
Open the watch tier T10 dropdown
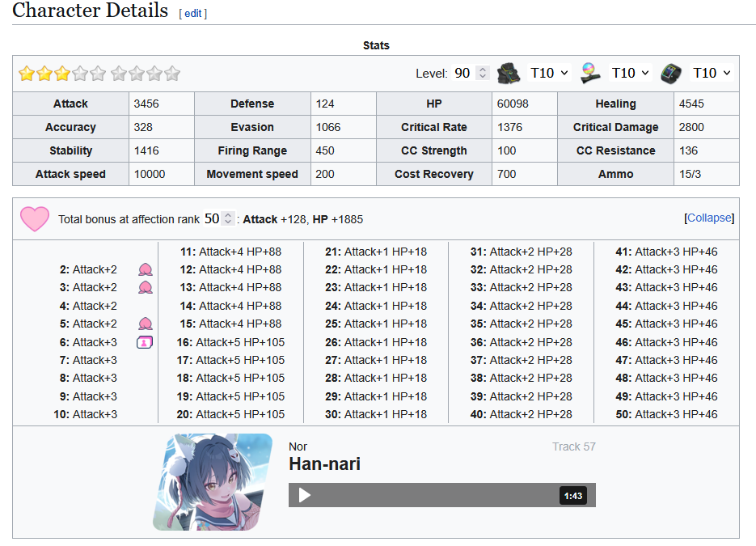click(x=712, y=73)
